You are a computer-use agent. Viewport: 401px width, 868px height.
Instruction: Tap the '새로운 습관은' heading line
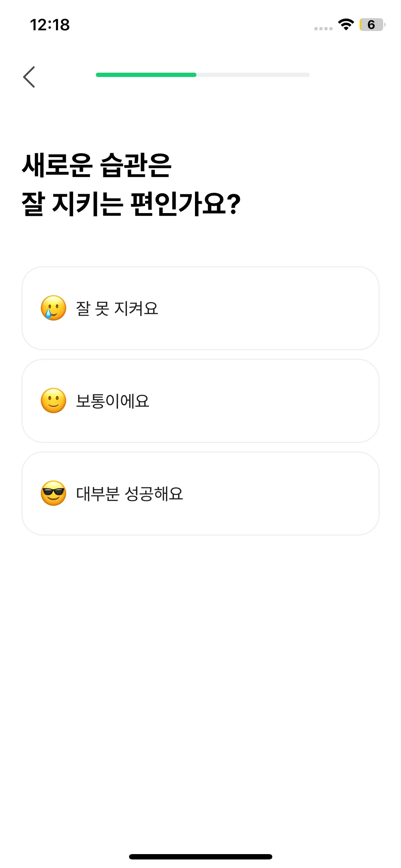tap(97, 165)
